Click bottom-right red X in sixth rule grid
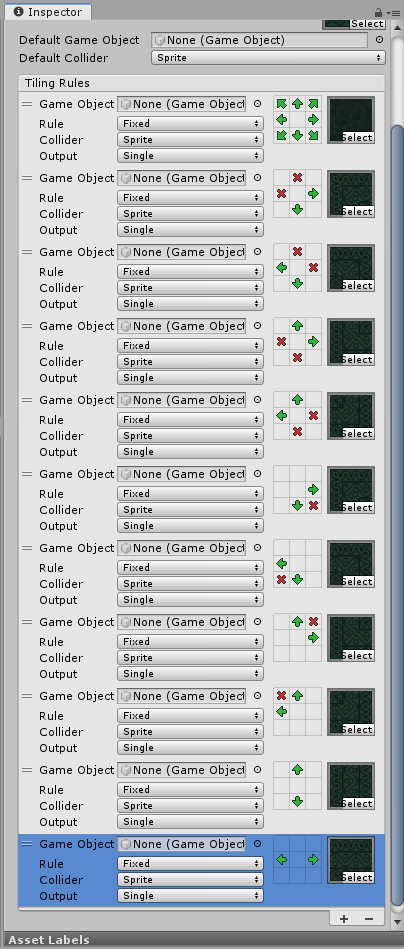This screenshot has height=949, width=404. (313, 505)
